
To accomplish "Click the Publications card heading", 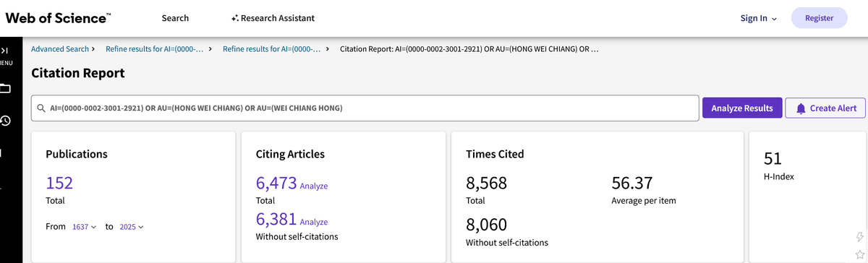I will coord(77,154).
